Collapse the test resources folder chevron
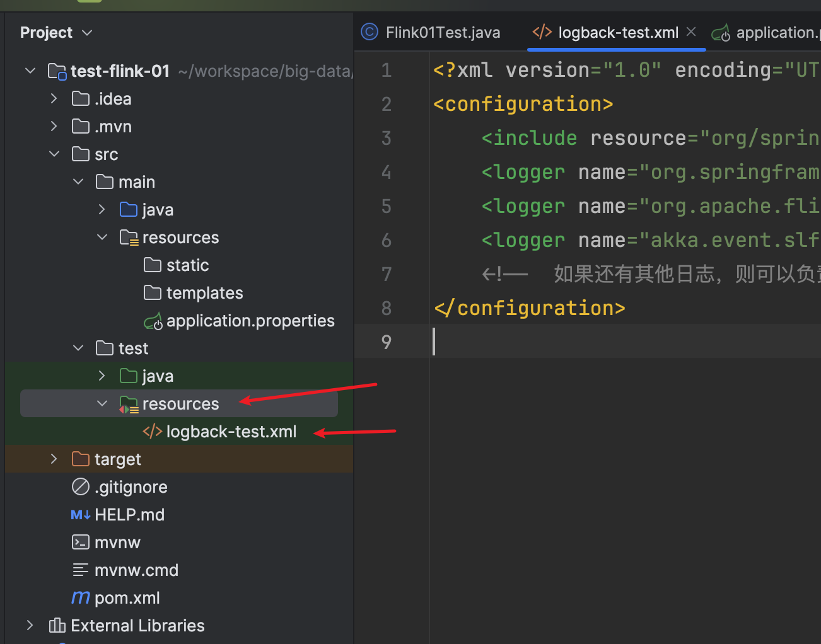Image resolution: width=821 pixels, height=644 pixels. 102,403
